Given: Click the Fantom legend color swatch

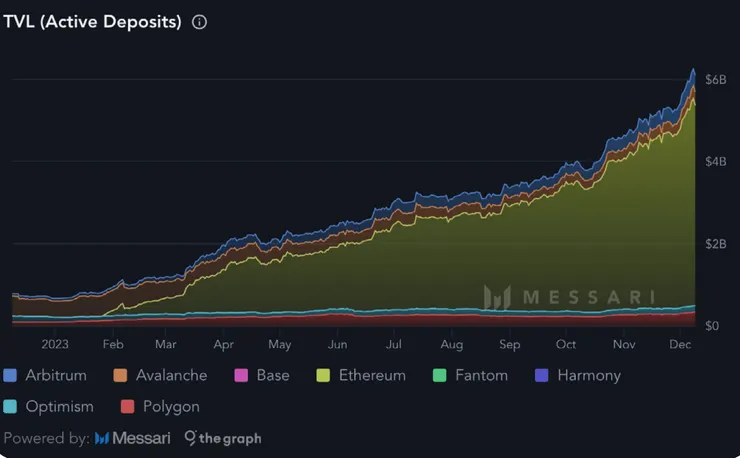Looking at the screenshot, I should tap(439, 376).
